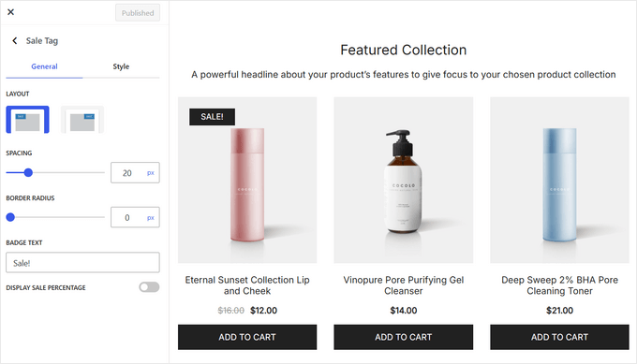Image resolution: width=637 pixels, height=364 pixels.
Task: Click the px unit in the Spacing field
Action: 151,173
